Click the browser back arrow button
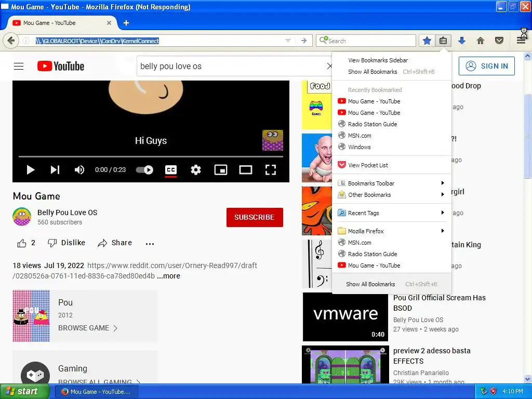The height and width of the screenshot is (399, 532). 11,41
